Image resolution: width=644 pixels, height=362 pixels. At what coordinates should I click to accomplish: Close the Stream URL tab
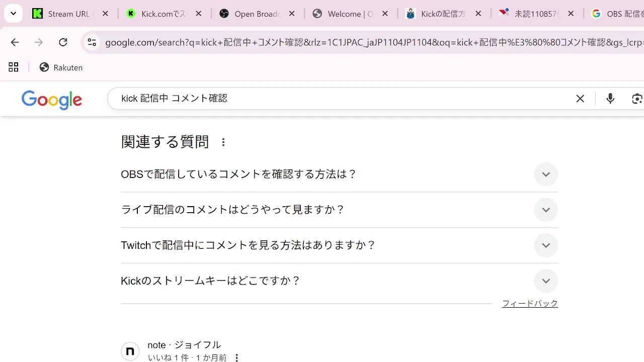pos(105,14)
